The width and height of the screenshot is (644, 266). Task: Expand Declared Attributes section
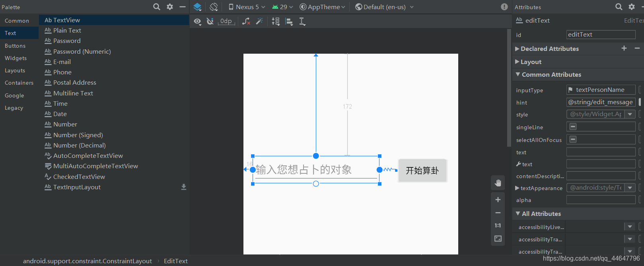point(517,49)
